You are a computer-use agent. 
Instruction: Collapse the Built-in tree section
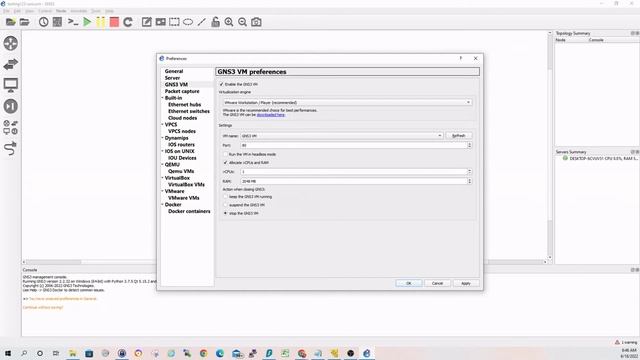pos(162,98)
